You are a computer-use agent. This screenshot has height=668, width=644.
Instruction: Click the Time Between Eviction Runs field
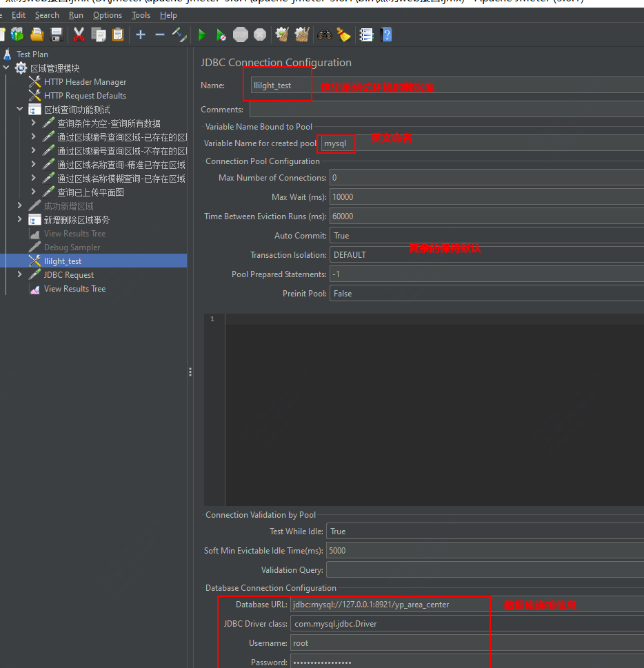tap(487, 216)
